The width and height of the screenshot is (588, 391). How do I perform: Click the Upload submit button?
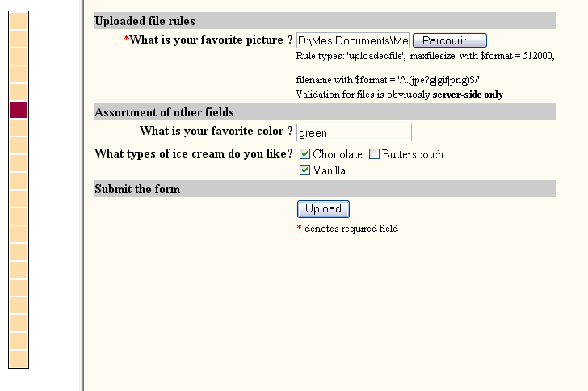pyautogui.click(x=323, y=209)
